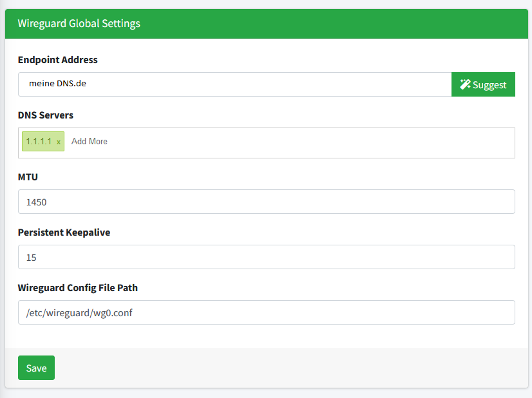
Task: Click the MTU label
Action: click(x=28, y=176)
